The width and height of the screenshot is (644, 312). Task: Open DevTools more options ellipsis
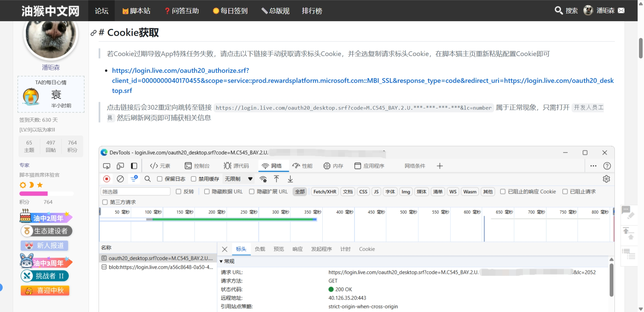(x=593, y=166)
